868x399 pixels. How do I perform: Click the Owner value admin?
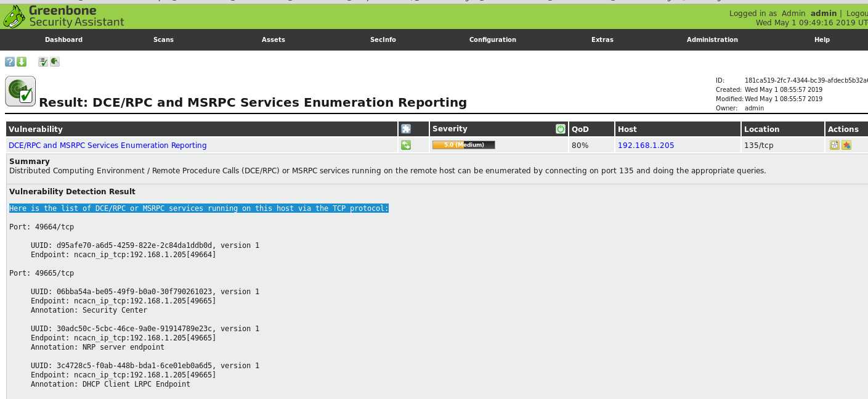click(754, 108)
